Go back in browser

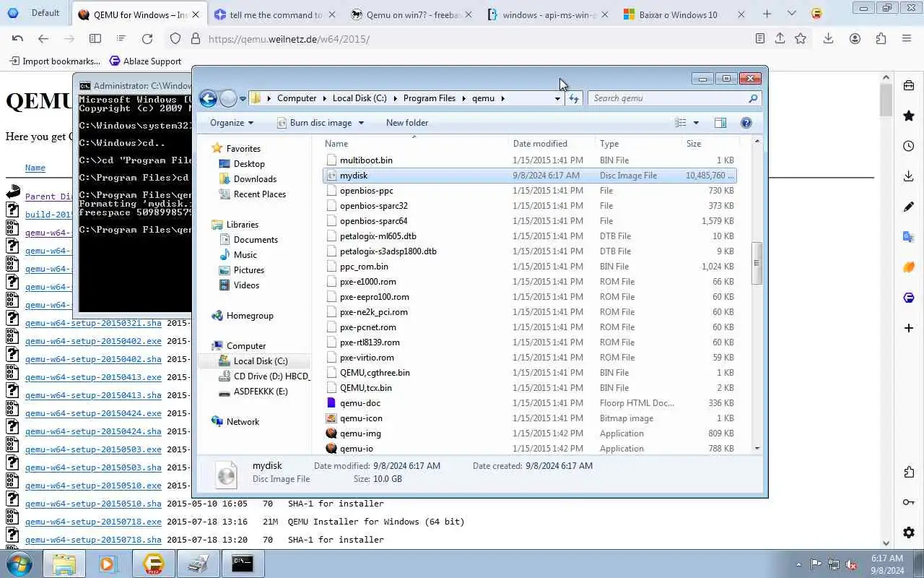[43, 39]
